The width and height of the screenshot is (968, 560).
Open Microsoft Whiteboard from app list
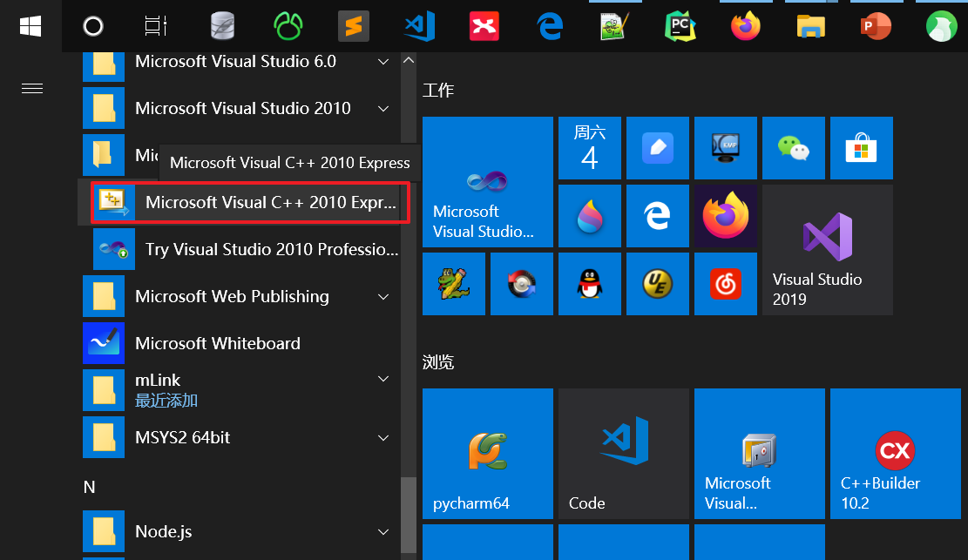[x=240, y=343]
